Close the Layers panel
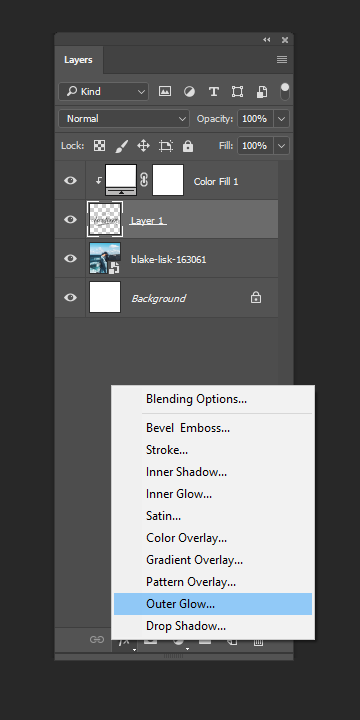This screenshot has width=360, height=720. [285, 40]
